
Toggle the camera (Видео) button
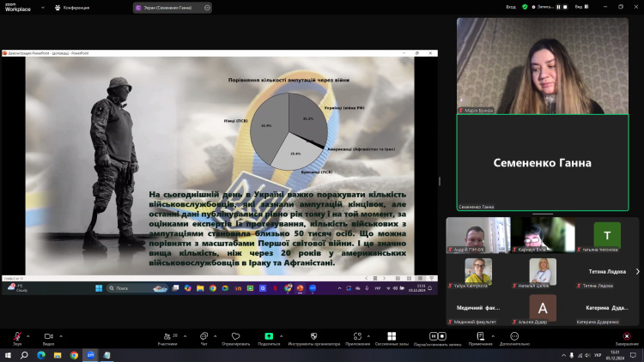(48, 336)
